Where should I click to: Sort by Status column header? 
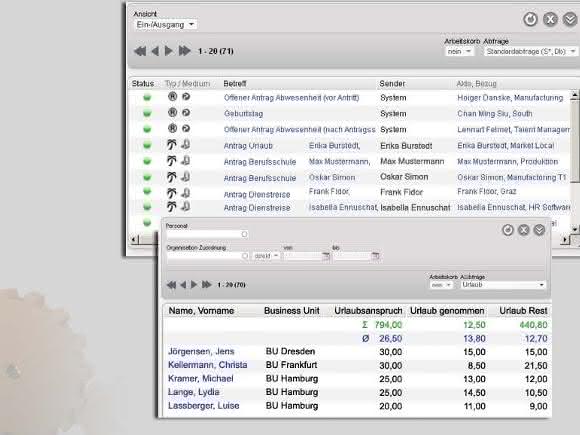click(x=143, y=84)
